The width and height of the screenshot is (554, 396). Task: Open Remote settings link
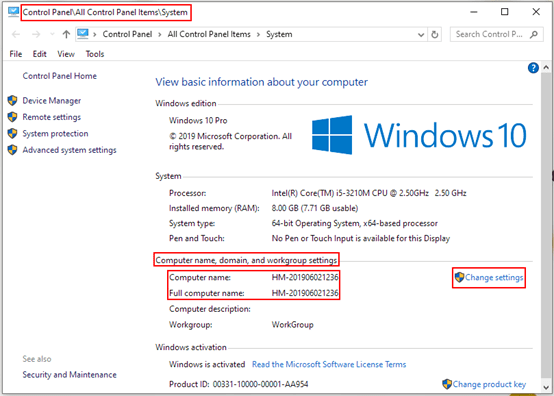[x=52, y=117]
